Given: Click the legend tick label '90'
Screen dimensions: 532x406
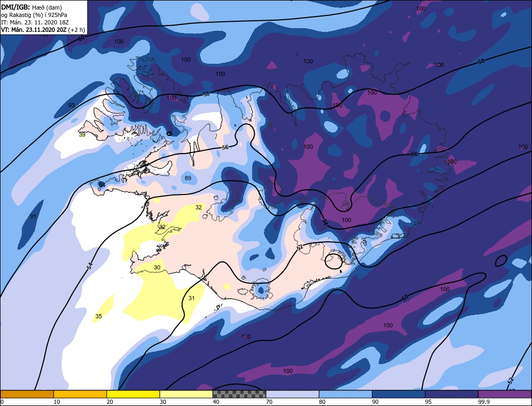Looking at the screenshot, I should click(x=375, y=402).
